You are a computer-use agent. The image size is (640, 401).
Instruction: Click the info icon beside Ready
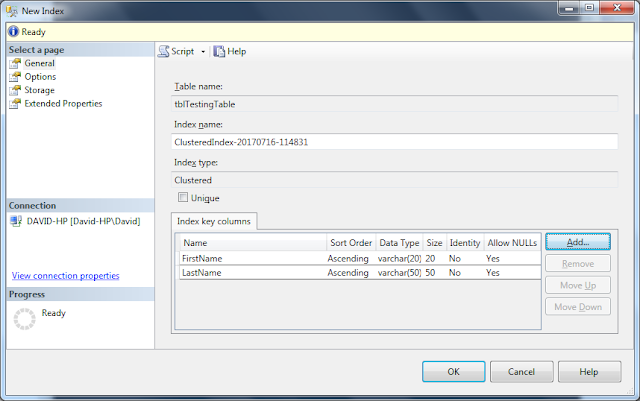pos(13,31)
